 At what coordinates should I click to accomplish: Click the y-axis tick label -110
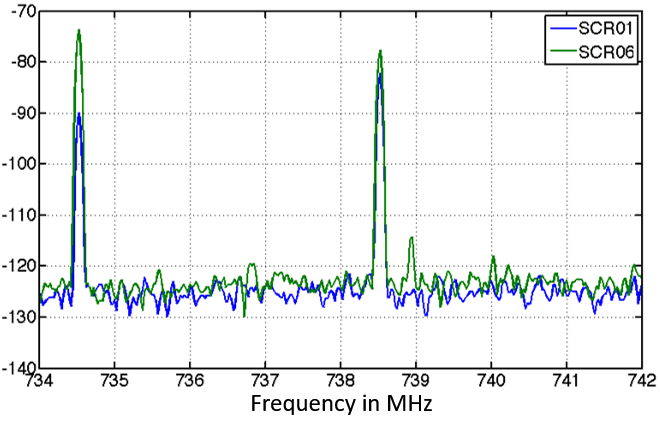click(17, 215)
